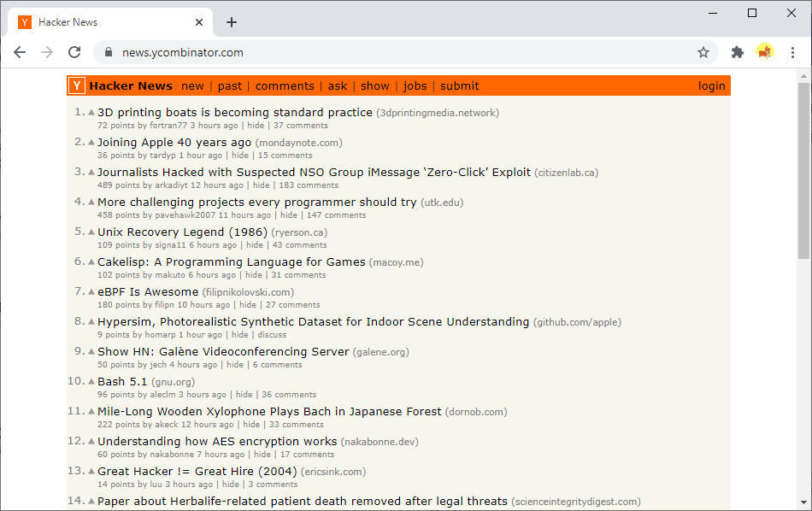Open 'Bash 5.1' article
The image size is (812, 511).
click(x=122, y=382)
